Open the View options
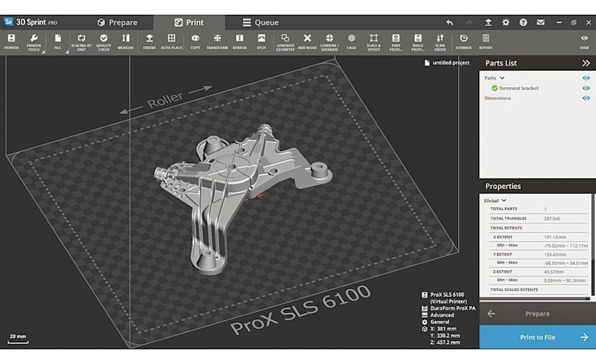Viewport: 596px width, 364px height. tap(584, 42)
